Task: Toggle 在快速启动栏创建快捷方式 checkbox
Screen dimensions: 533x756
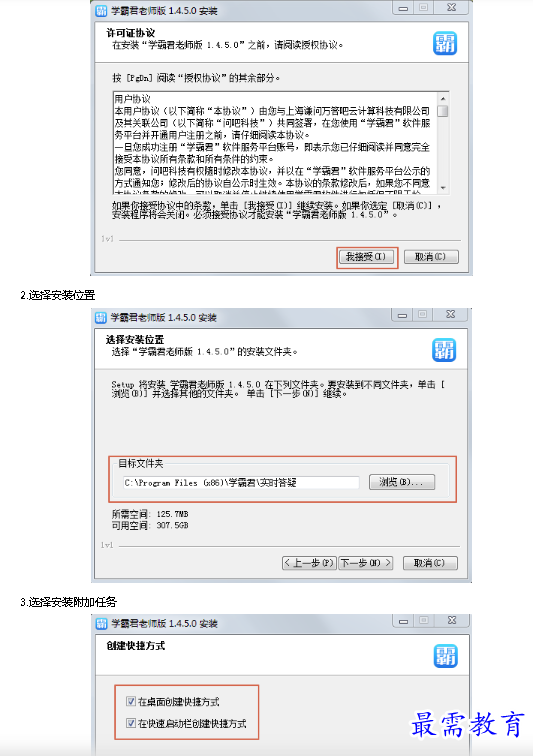Action: [x=131, y=723]
